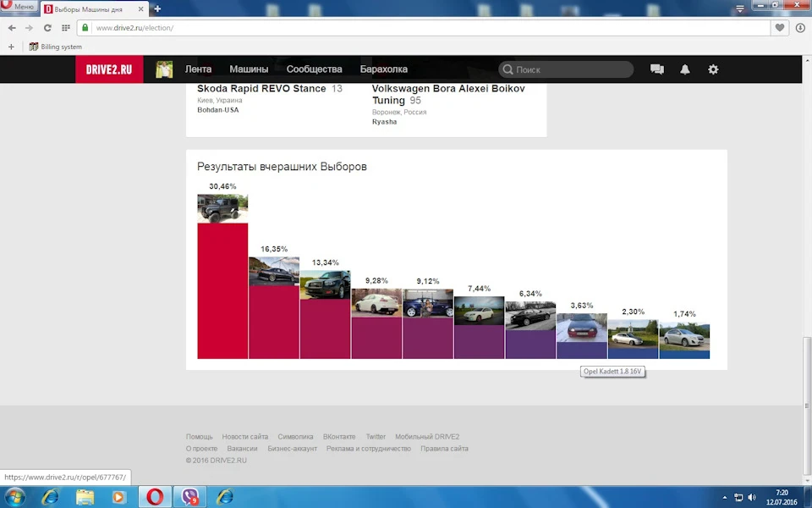The image size is (812, 508).
Task: Open the Speed Dial grid icon
Action: click(66, 28)
